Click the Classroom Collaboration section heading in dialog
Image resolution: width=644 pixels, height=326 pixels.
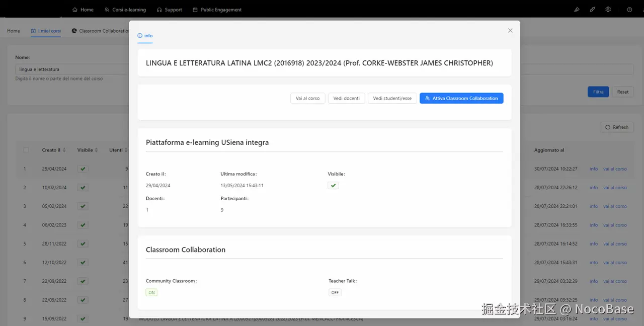pyautogui.click(x=186, y=250)
